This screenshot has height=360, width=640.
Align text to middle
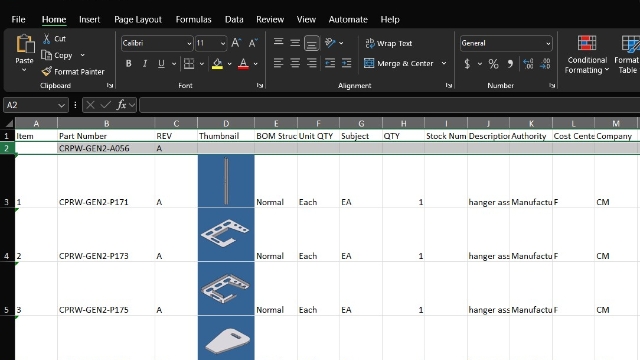[295, 42]
